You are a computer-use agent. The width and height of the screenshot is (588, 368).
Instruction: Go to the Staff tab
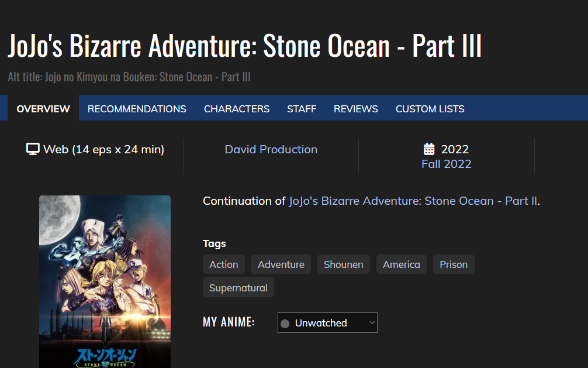pyautogui.click(x=302, y=108)
